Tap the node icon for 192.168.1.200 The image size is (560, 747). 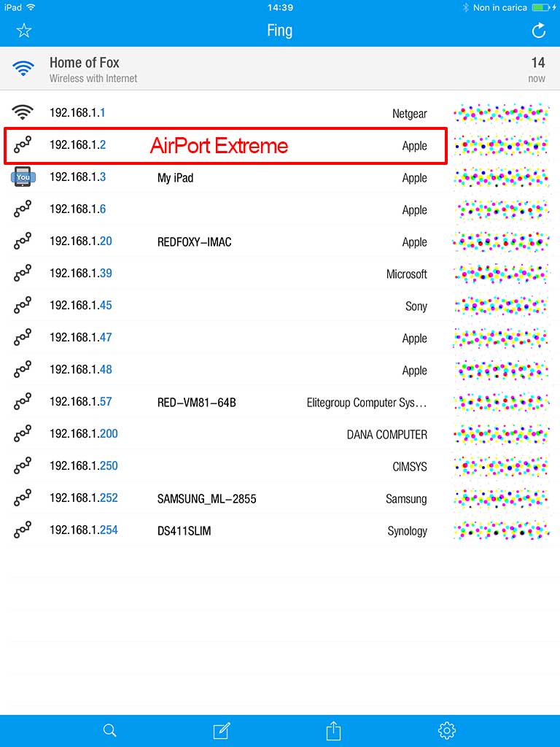coord(23,433)
